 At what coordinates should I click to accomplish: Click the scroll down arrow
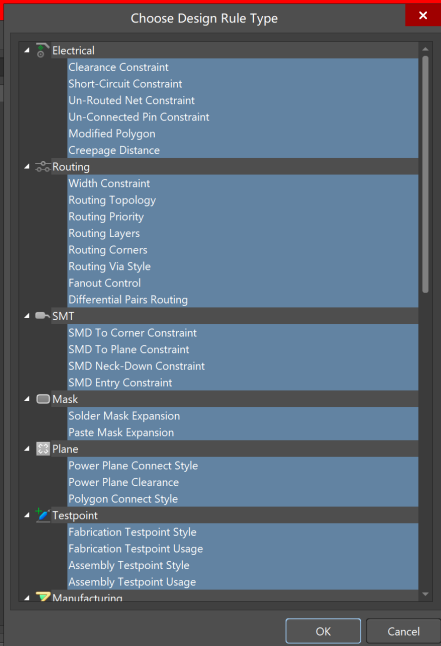coord(425,594)
